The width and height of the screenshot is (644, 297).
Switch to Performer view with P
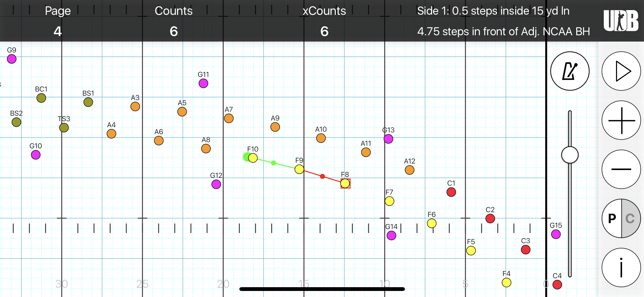pos(612,218)
